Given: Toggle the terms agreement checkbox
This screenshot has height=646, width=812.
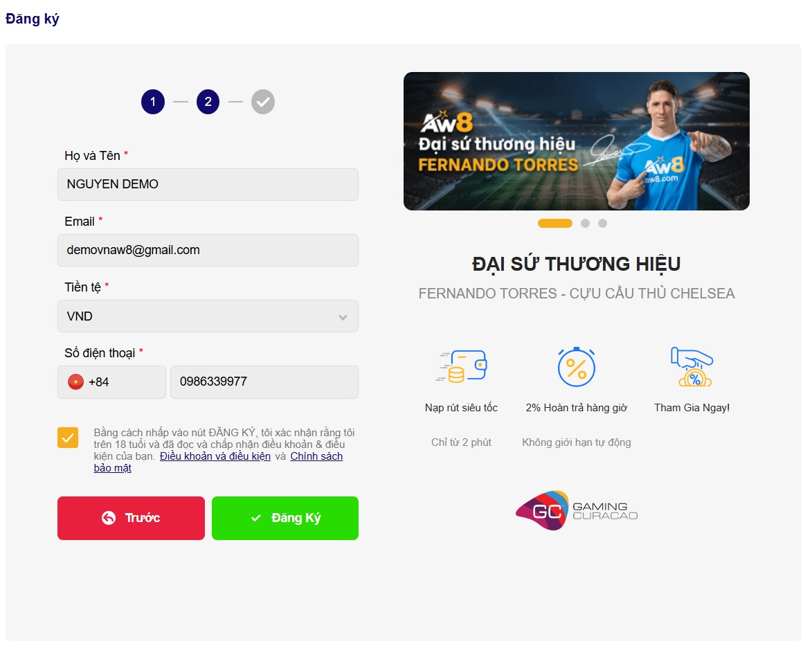Looking at the screenshot, I should (x=68, y=438).
